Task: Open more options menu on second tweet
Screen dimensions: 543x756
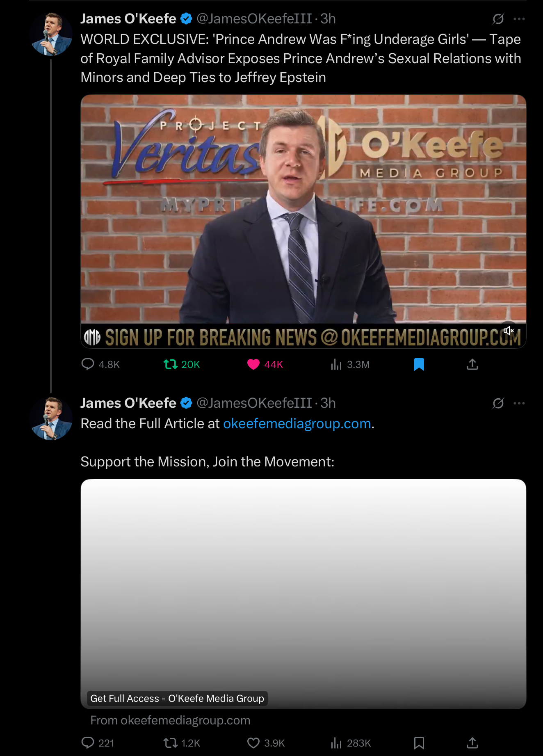Action: pos(519,403)
